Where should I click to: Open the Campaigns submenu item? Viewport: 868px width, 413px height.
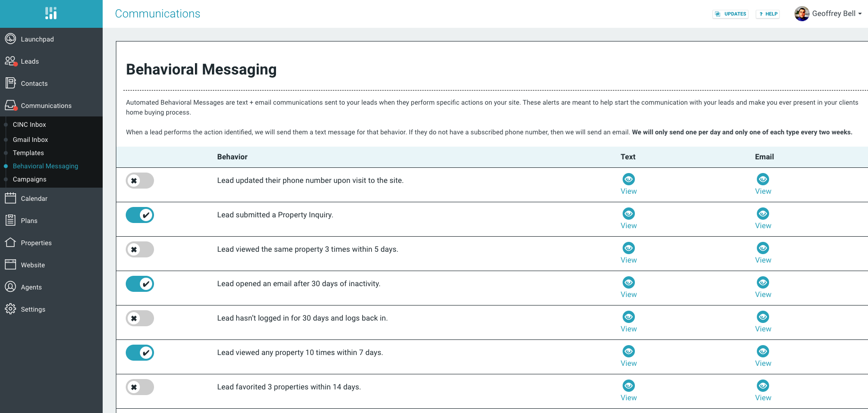point(30,179)
